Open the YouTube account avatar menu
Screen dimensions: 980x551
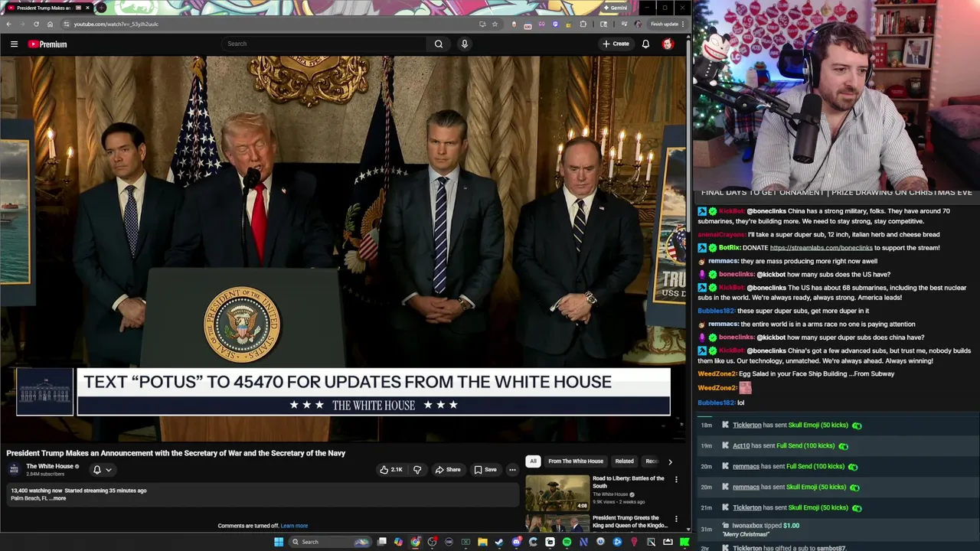click(x=668, y=44)
